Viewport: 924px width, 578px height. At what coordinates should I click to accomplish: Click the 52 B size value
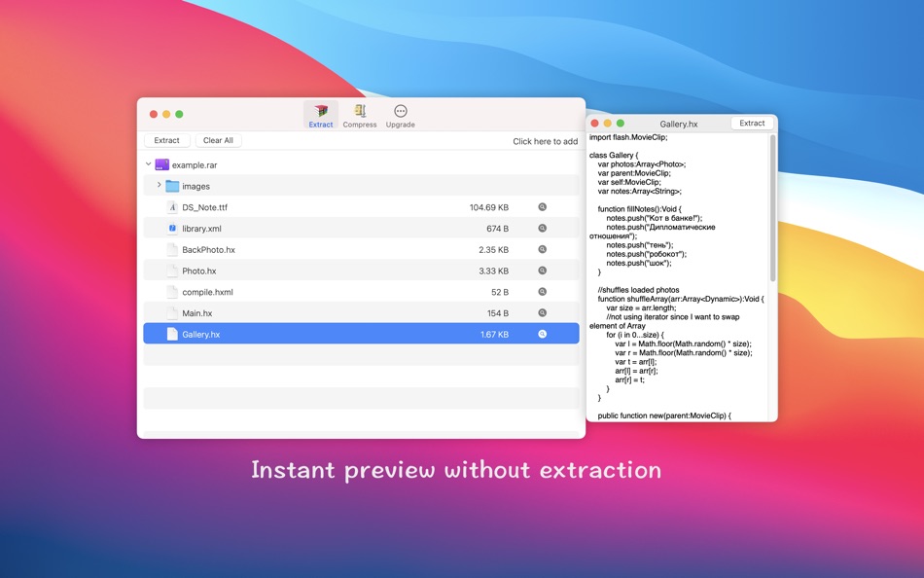[x=500, y=293]
